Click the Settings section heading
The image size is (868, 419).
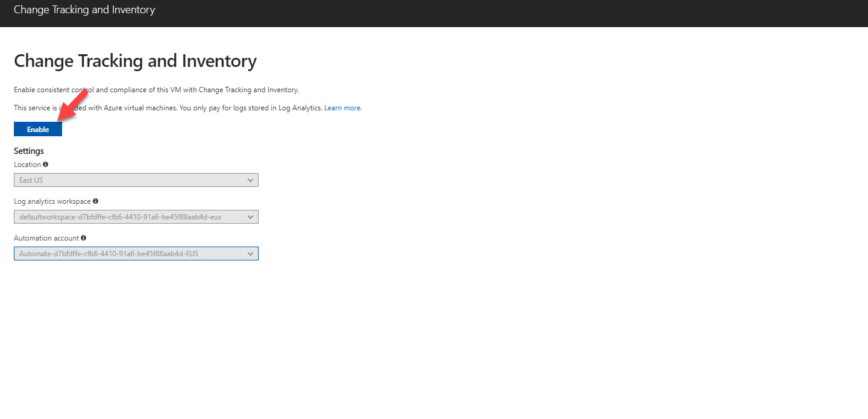(x=29, y=151)
